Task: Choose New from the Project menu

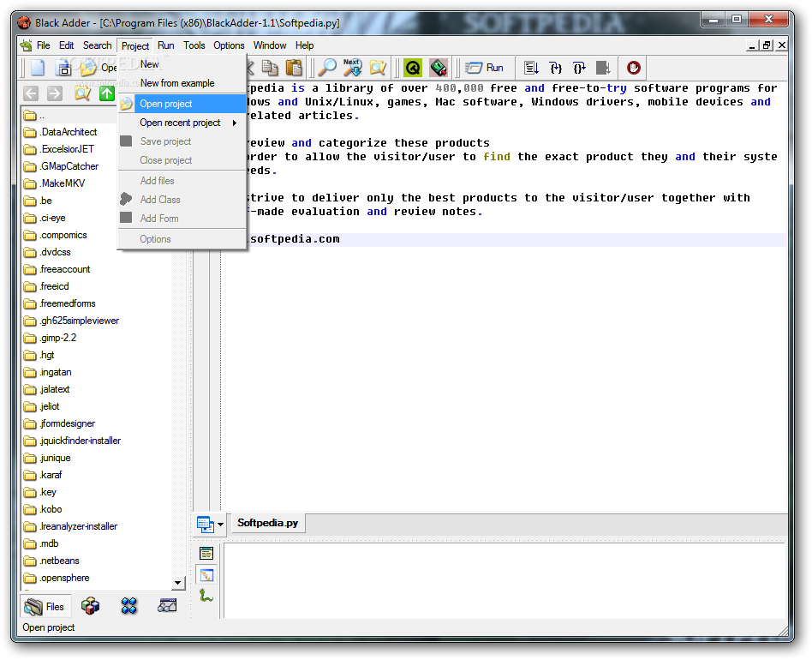Action: coord(182,64)
